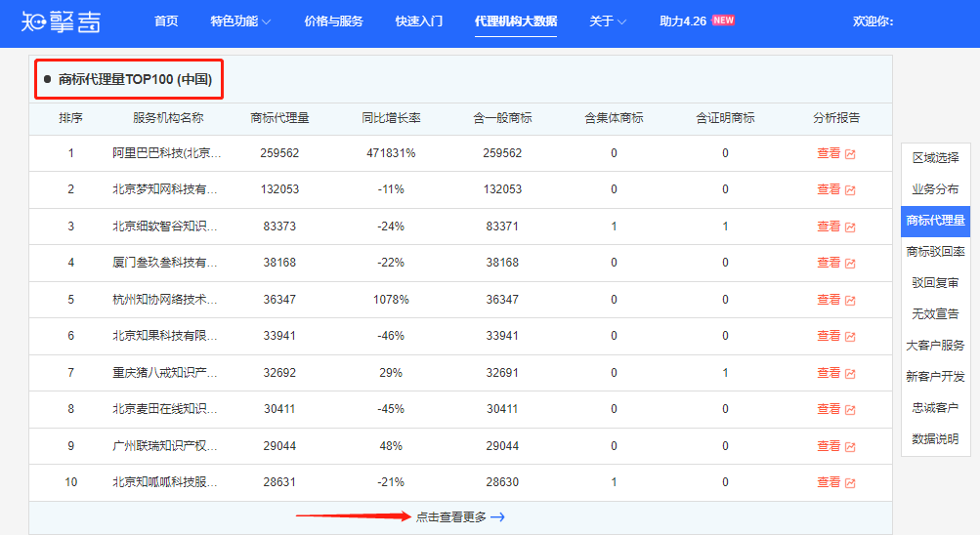Click 查看 link for rank 10 row

click(x=829, y=482)
